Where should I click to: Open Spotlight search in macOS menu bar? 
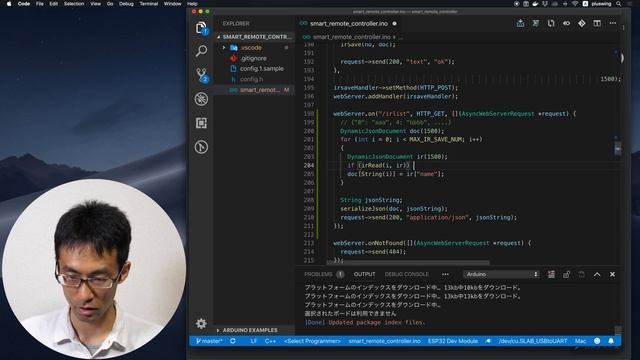tap(619, 4)
